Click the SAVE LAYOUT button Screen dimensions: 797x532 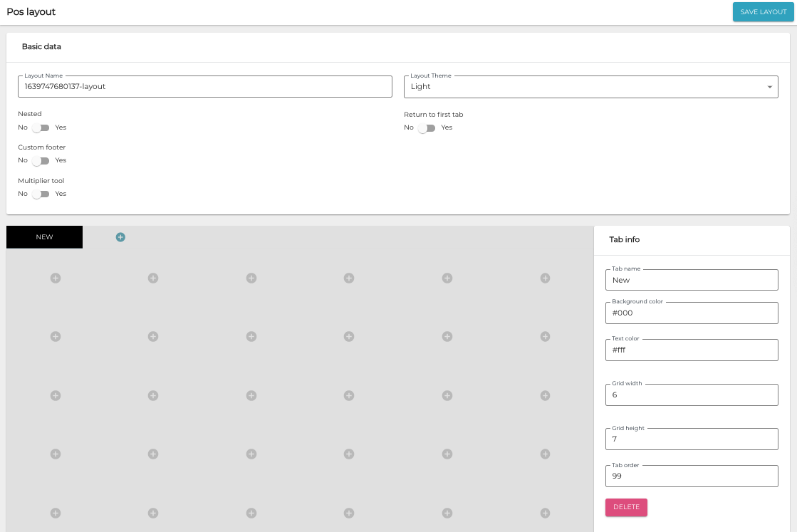(763, 11)
